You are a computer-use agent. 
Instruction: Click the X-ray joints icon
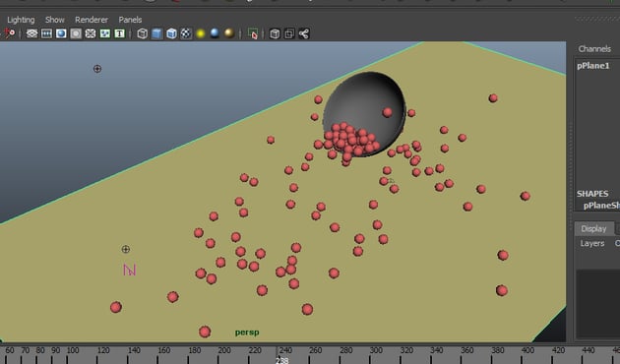(x=304, y=33)
